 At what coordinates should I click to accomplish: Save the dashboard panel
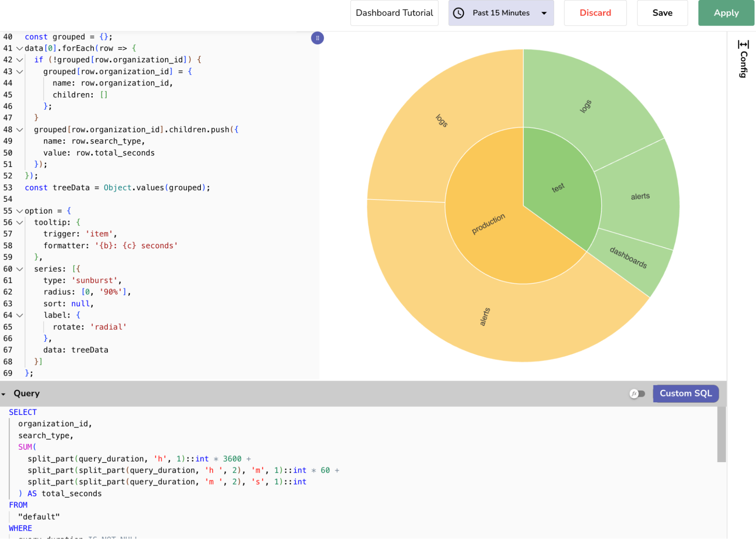pos(662,13)
